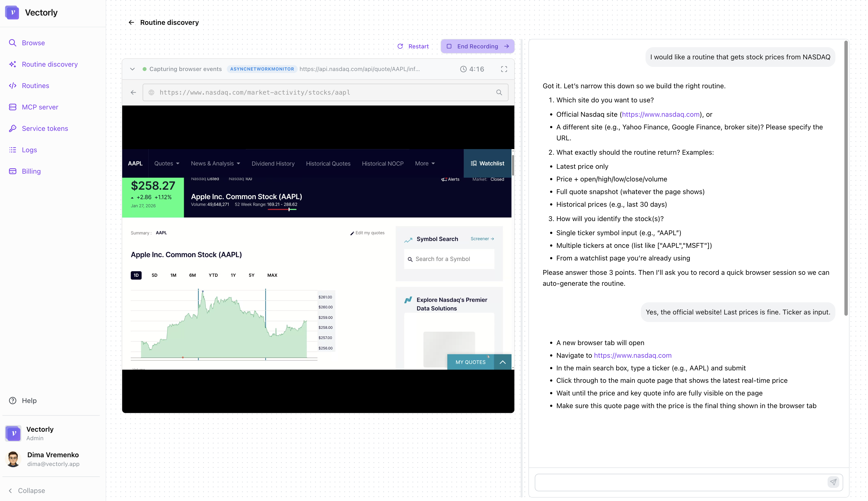
Task: Open the Dividend History tab
Action: click(x=273, y=163)
